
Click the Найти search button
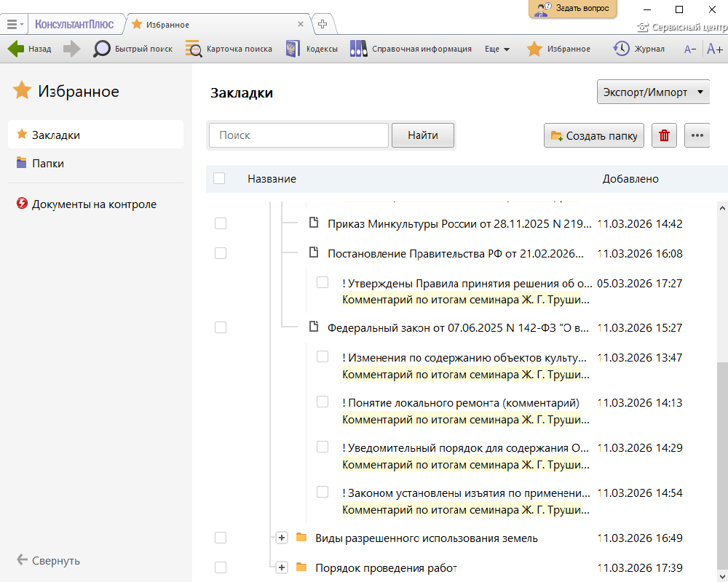tap(423, 135)
